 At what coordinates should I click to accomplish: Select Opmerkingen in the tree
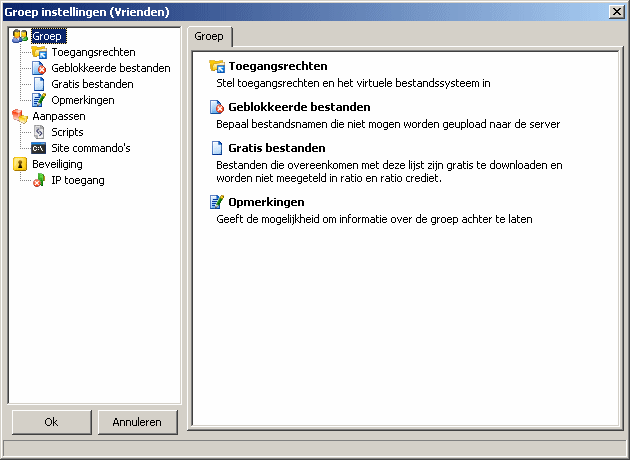click(x=83, y=100)
